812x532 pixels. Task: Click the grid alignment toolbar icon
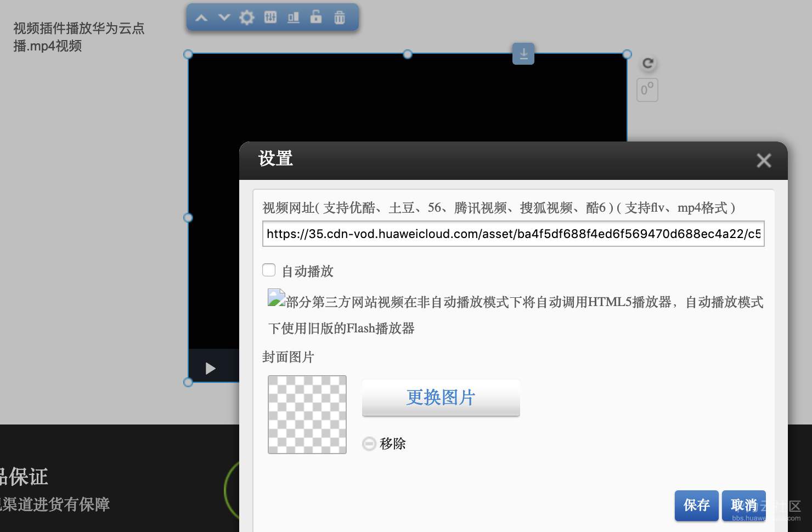270,17
